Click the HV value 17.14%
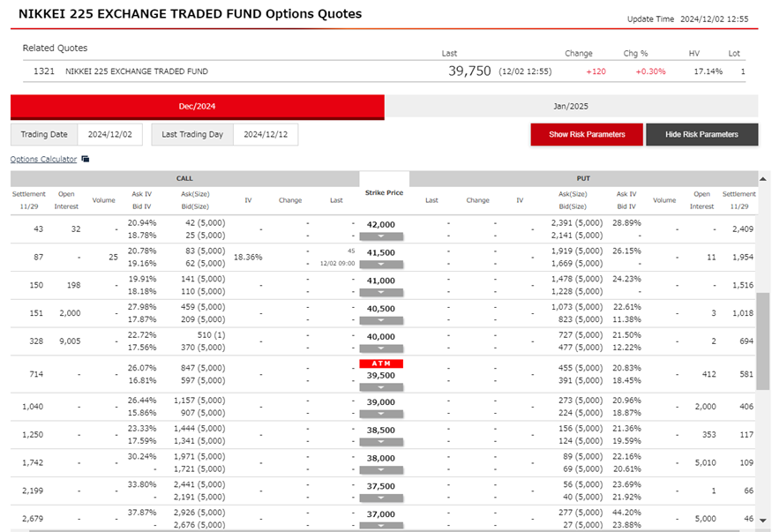The height and width of the screenshot is (532, 772). (708, 71)
